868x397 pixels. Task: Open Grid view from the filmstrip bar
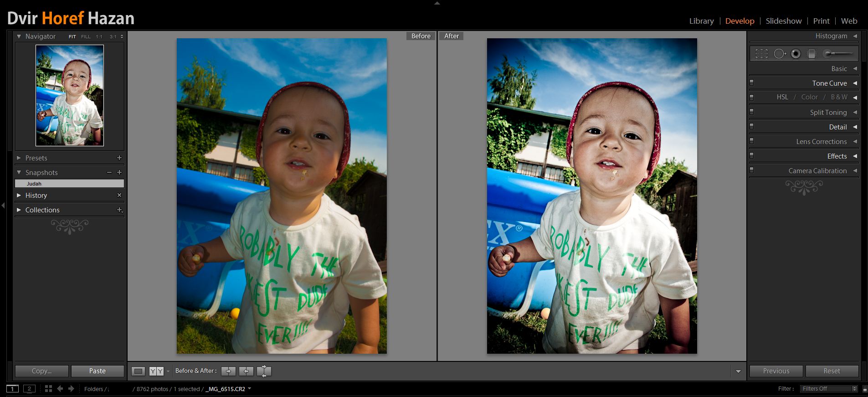pyautogui.click(x=48, y=389)
